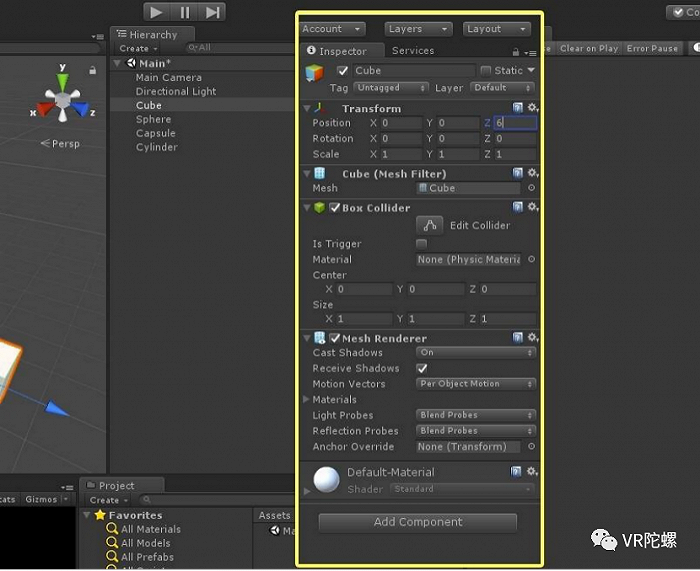Disable the Box Collider component checkbox
The width and height of the screenshot is (700, 571).
[334, 208]
